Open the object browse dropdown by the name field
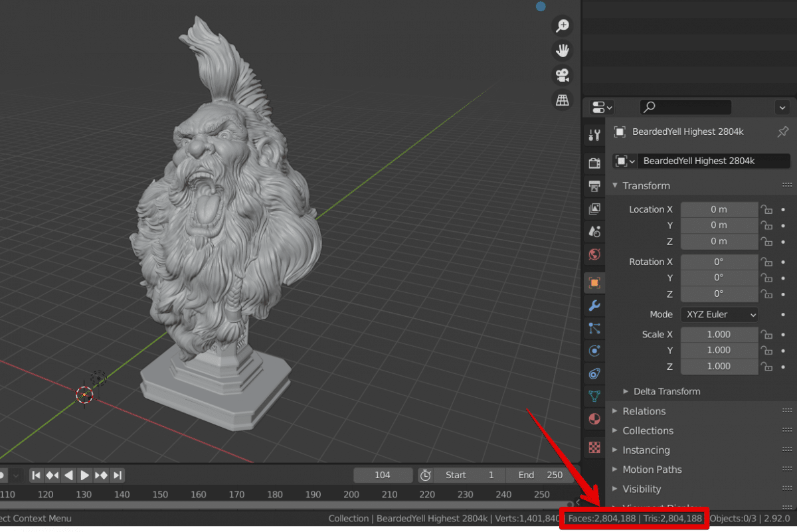Image resolution: width=797 pixels, height=532 pixels. coord(625,161)
